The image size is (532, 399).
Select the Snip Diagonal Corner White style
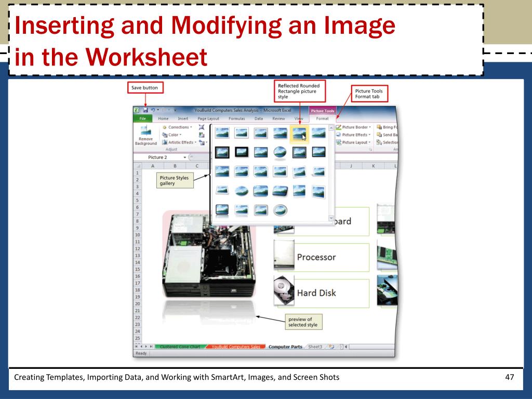coord(261,172)
